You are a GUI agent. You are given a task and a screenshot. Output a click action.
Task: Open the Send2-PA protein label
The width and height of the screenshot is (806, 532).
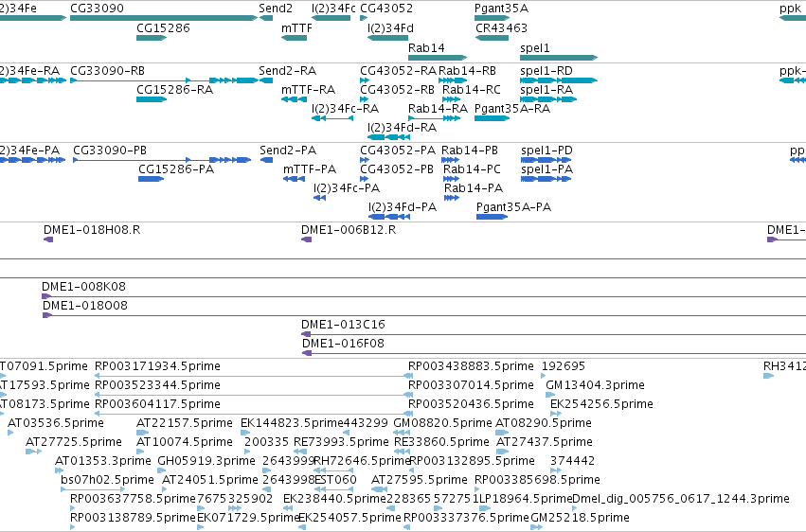[x=288, y=151]
